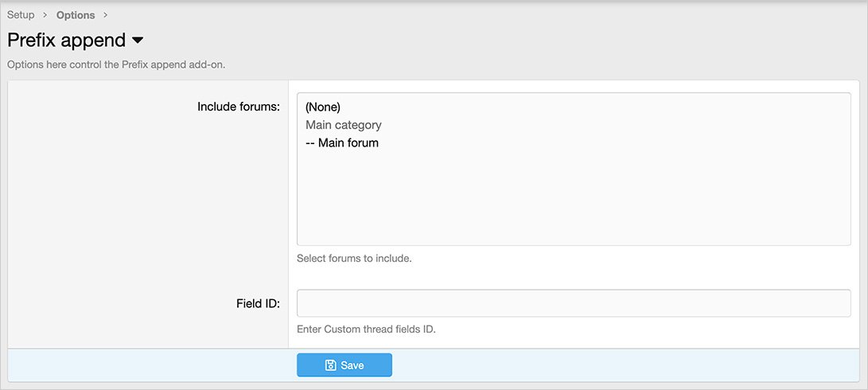Click the 'Select forums to include.' hint

click(x=354, y=258)
